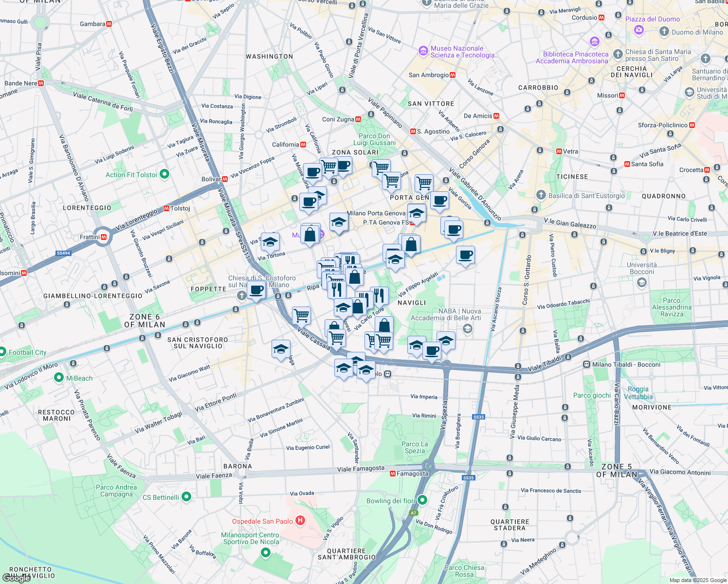Select the S. Agostino metro icon
The width and height of the screenshot is (728, 584).
click(413, 131)
